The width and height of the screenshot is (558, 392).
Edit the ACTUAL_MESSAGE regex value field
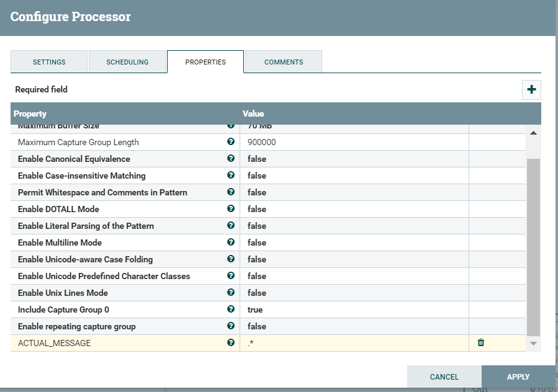354,343
